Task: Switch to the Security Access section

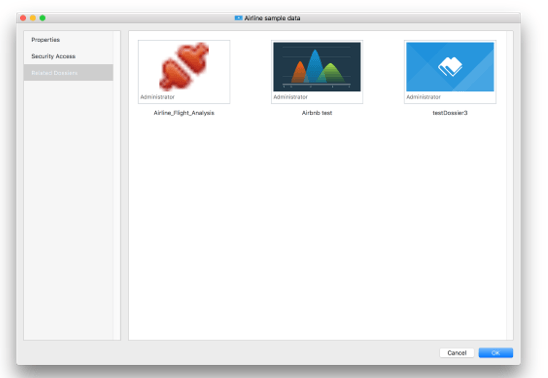Action: 53,56
